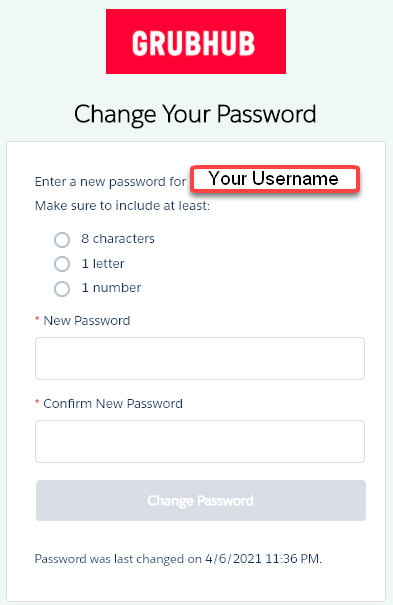This screenshot has height=605, width=393.
Task: Click the 4/6/2021 11:36 PM timestamp
Action: (x=263, y=559)
